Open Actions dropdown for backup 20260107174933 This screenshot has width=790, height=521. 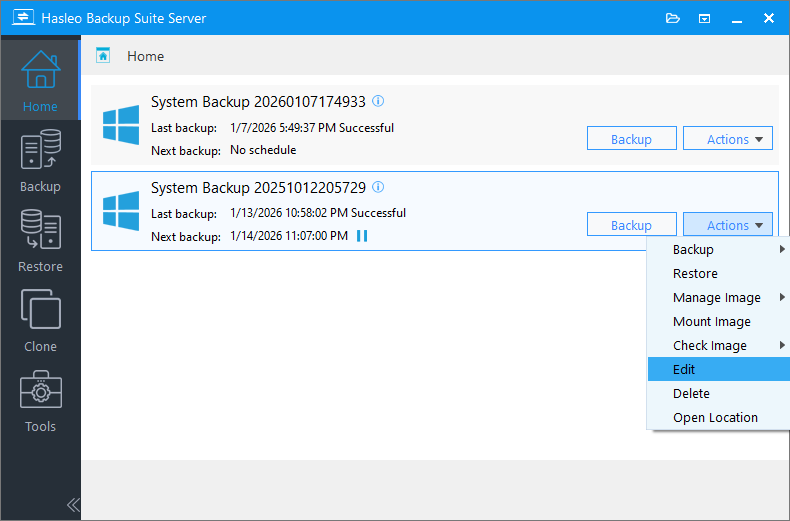[728, 138]
